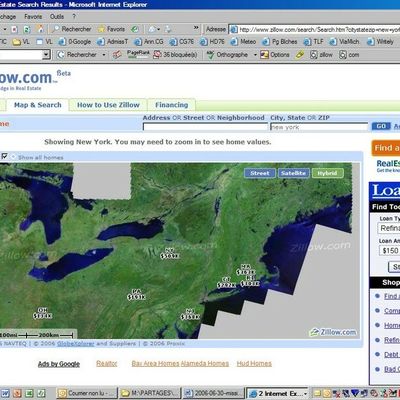Click the Excel quick launch icon

tap(29, 394)
